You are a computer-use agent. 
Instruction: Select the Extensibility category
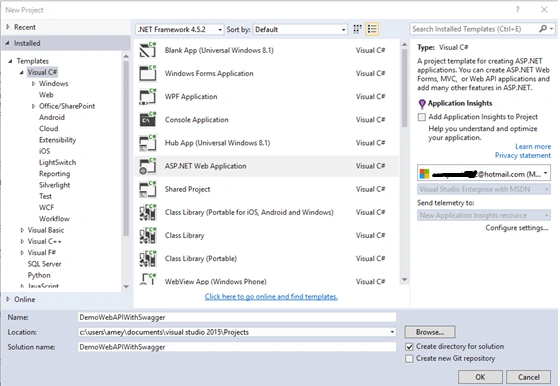[x=57, y=140]
